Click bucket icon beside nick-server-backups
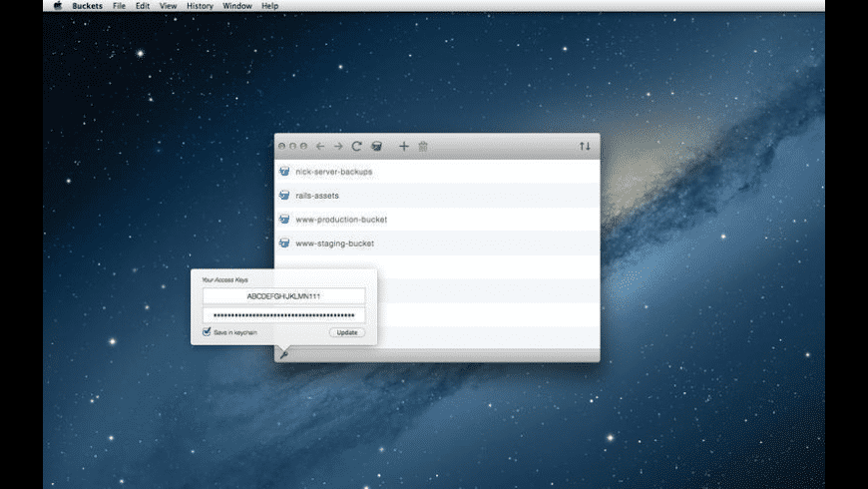 pos(284,171)
